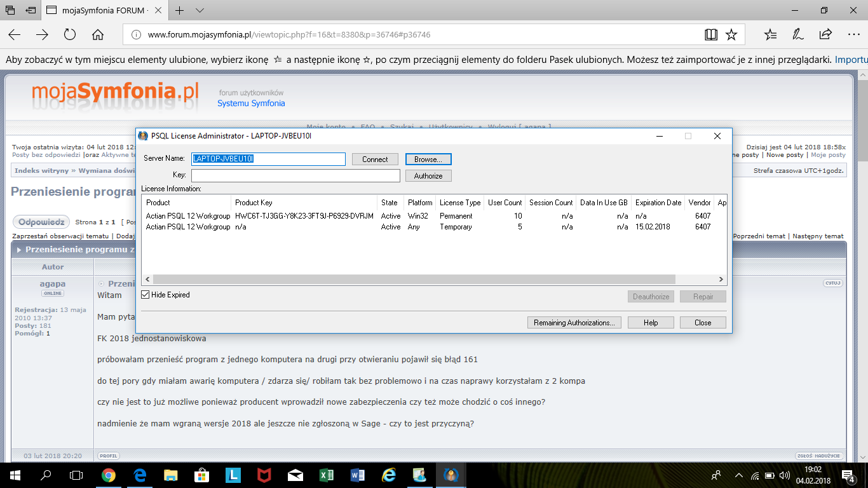Viewport: 868px width, 488px height.
Task: Click the Importuj favorites link
Action: [x=851, y=60]
